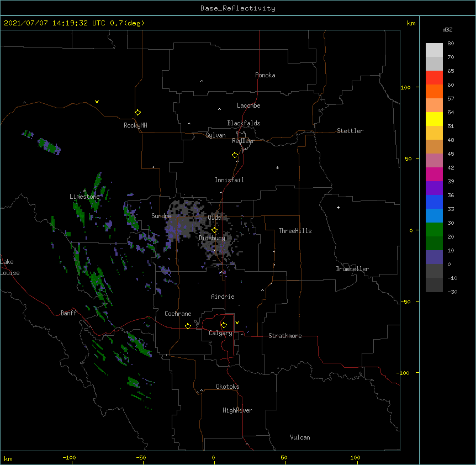Select the yellow diamond marker above Calgary label
Viewport: 476px width, 465px height.
click(224, 325)
